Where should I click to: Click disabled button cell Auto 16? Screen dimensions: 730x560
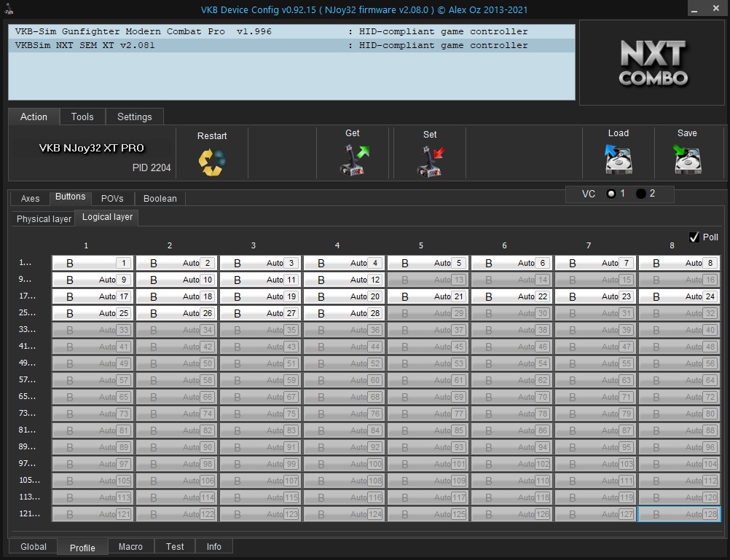679,280
